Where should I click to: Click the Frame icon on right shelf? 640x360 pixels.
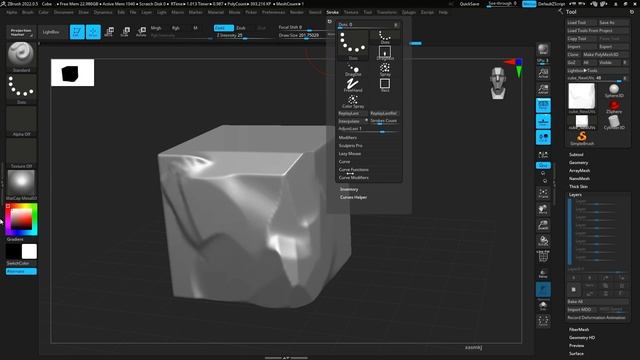tap(543, 193)
